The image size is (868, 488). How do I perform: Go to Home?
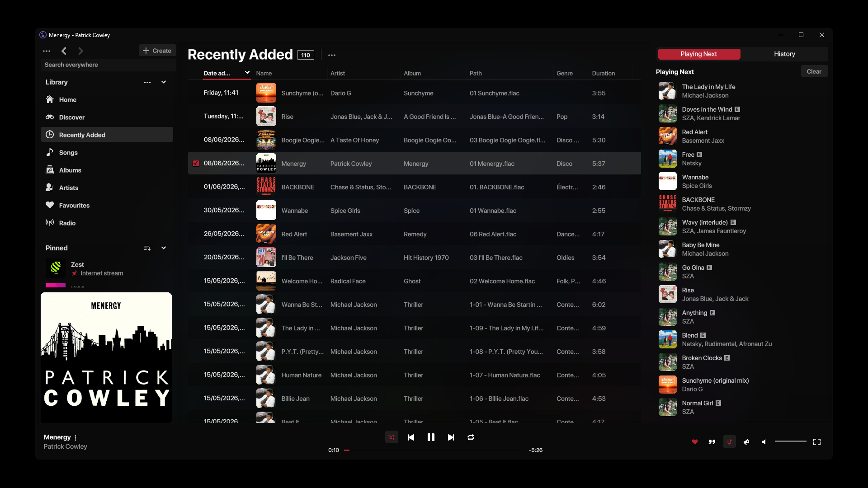pyautogui.click(x=107, y=99)
